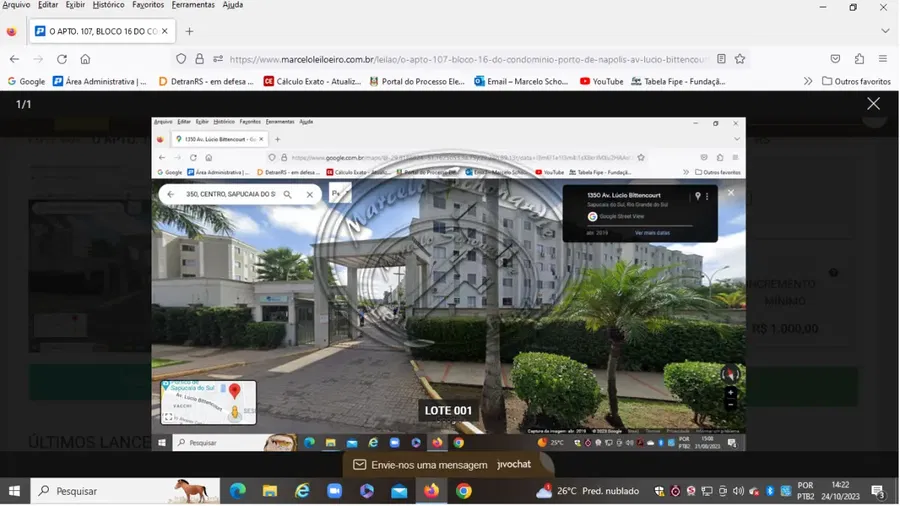Click the back navigation arrow
This screenshot has width=900, height=506.
14,59
